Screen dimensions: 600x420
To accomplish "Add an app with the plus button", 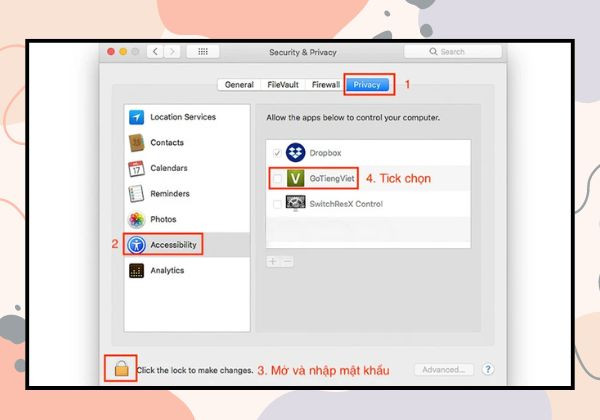I will pyautogui.click(x=273, y=262).
